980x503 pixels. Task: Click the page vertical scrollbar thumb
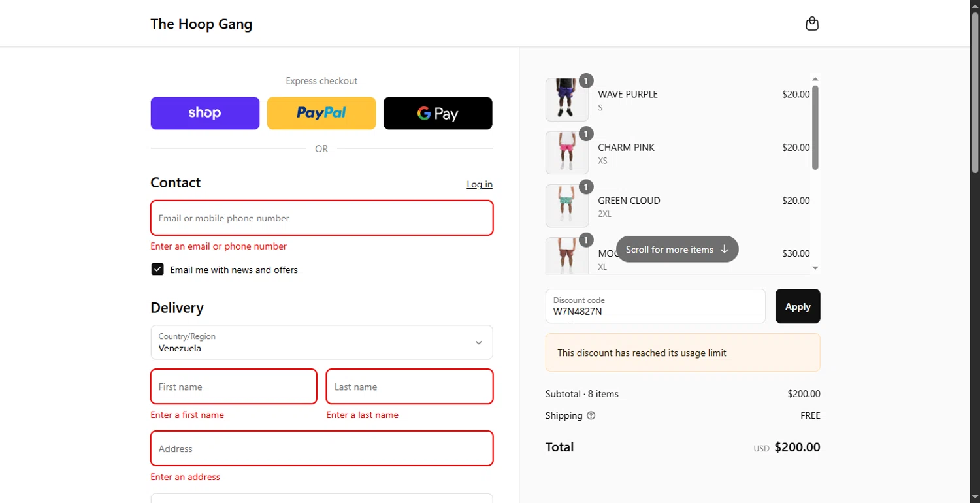click(975, 94)
